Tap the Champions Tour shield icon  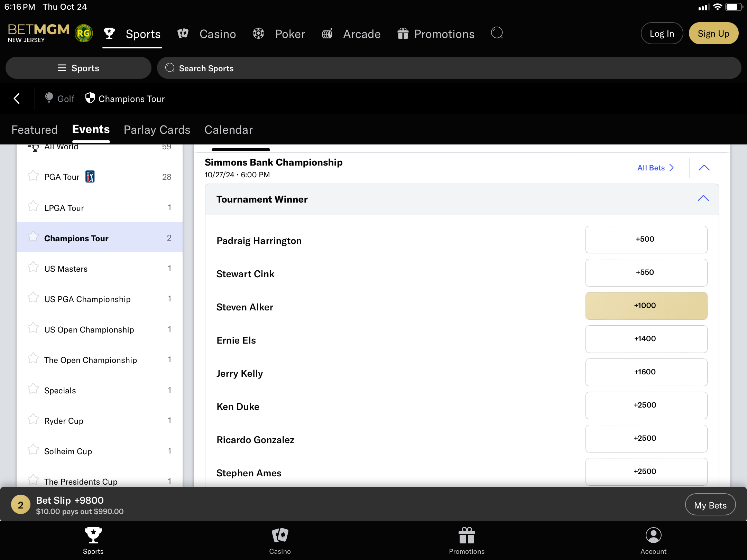(90, 98)
